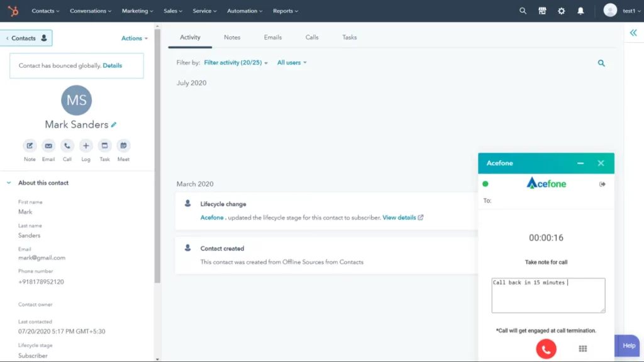This screenshot has width=644, height=362.
Task: Open the Marketplace icon in top bar
Action: (x=542, y=11)
